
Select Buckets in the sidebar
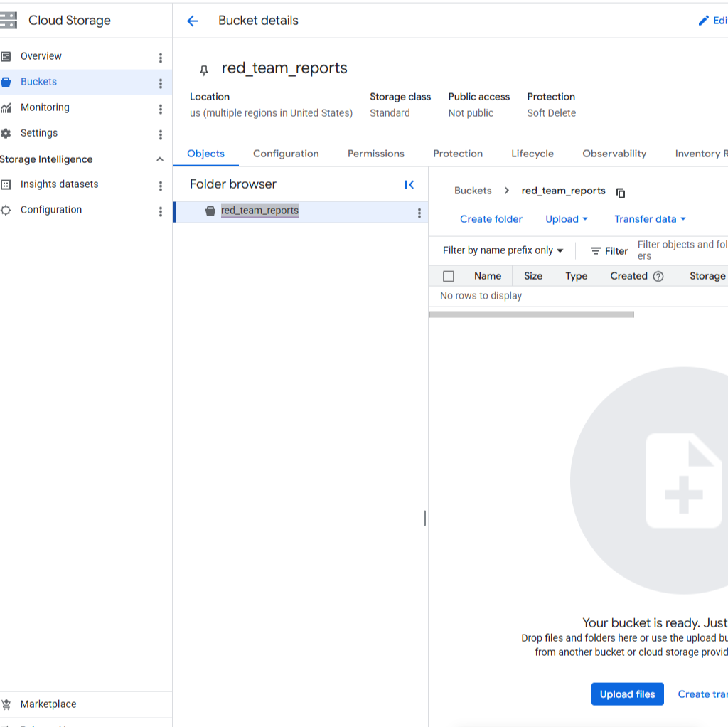pyautogui.click(x=38, y=82)
